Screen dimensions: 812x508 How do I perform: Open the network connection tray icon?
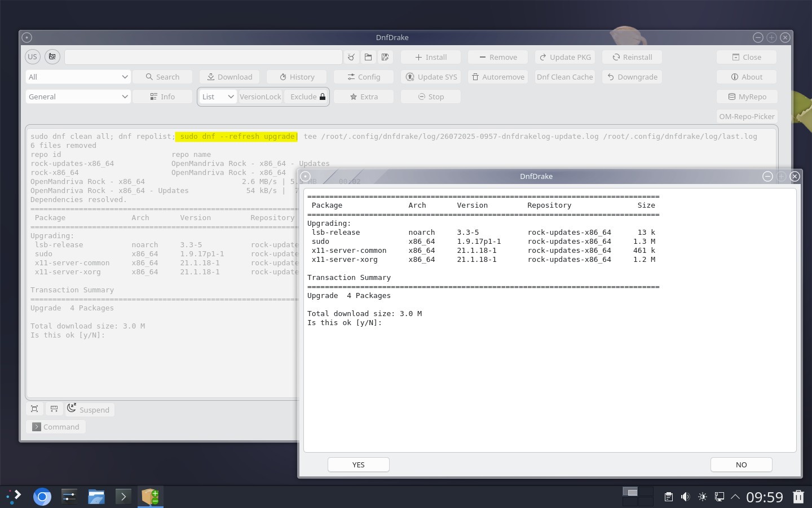pos(720,497)
